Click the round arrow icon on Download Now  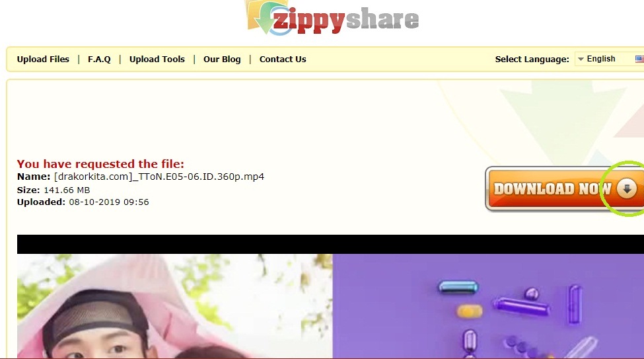(627, 188)
